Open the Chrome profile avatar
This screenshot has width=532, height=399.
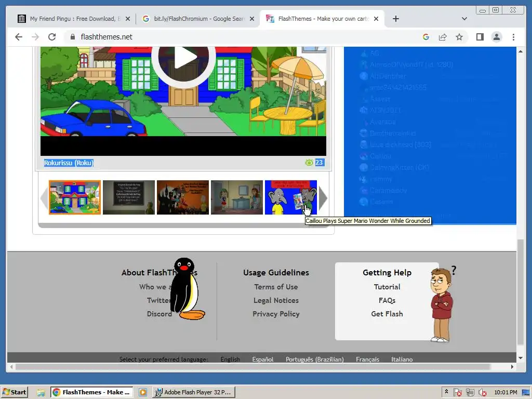[496, 37]
